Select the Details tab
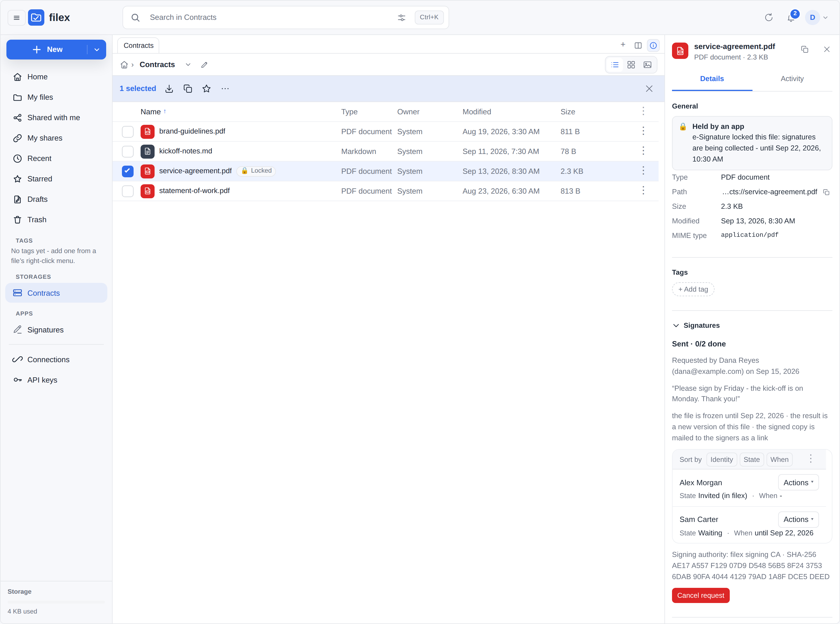Viewport: 840px width, 624px height. pos(712,78)
